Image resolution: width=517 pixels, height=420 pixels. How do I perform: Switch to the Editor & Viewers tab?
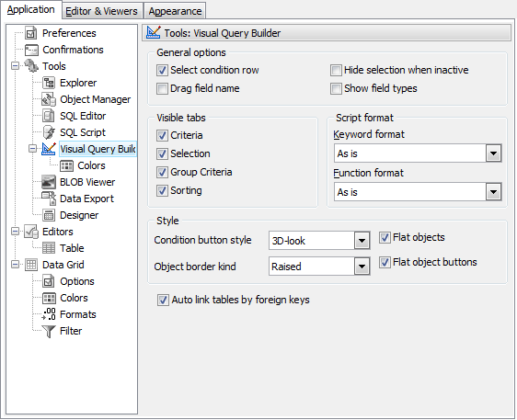click(101, 11)
